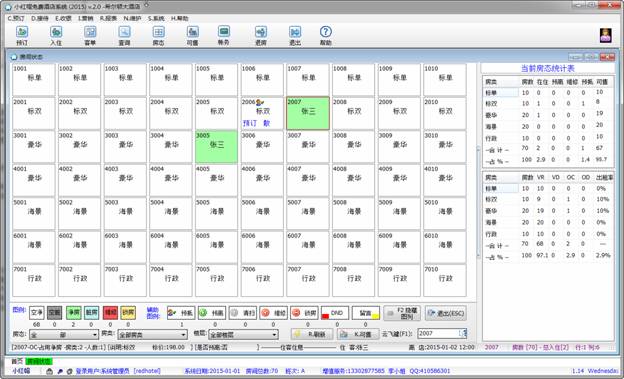624x379 pixels.
Task: Click the red 维修 color swatch
Action: tap(110, 313)
